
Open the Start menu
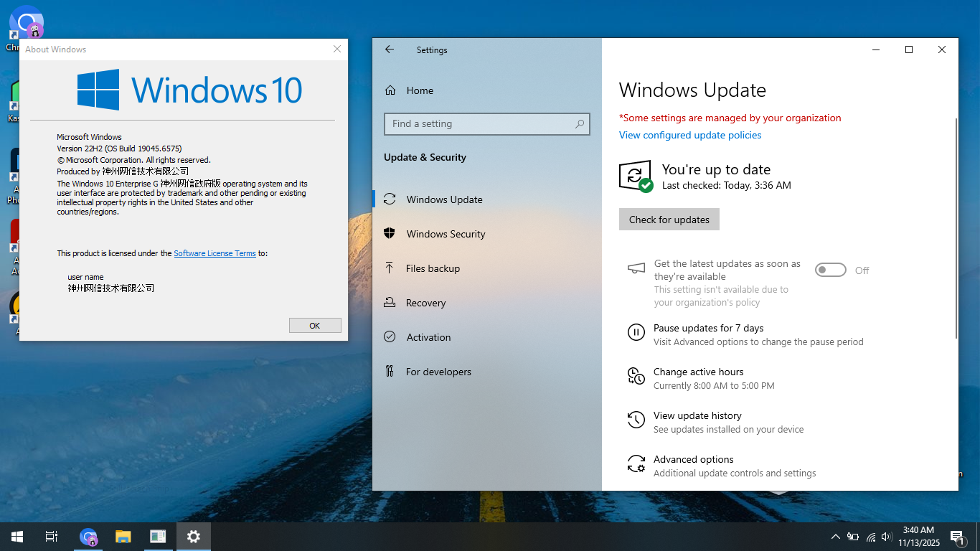pos(17,536)
